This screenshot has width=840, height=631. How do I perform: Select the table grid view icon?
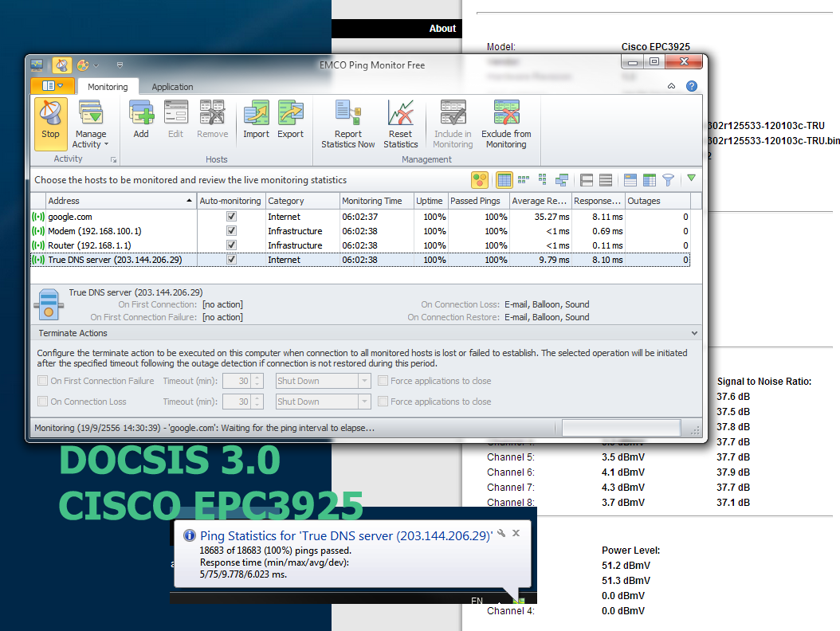[504, 180]
